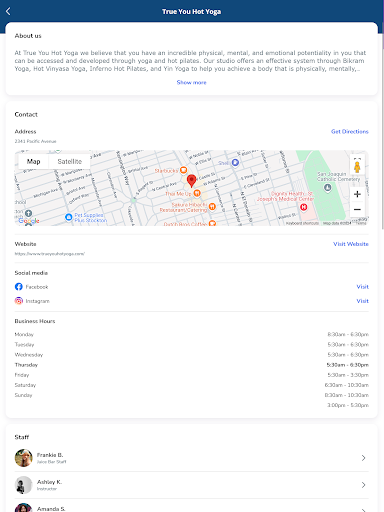Visit the Facebook page
Image resolution: width=384 pixels, height=512 pixels.
[362, 287]
